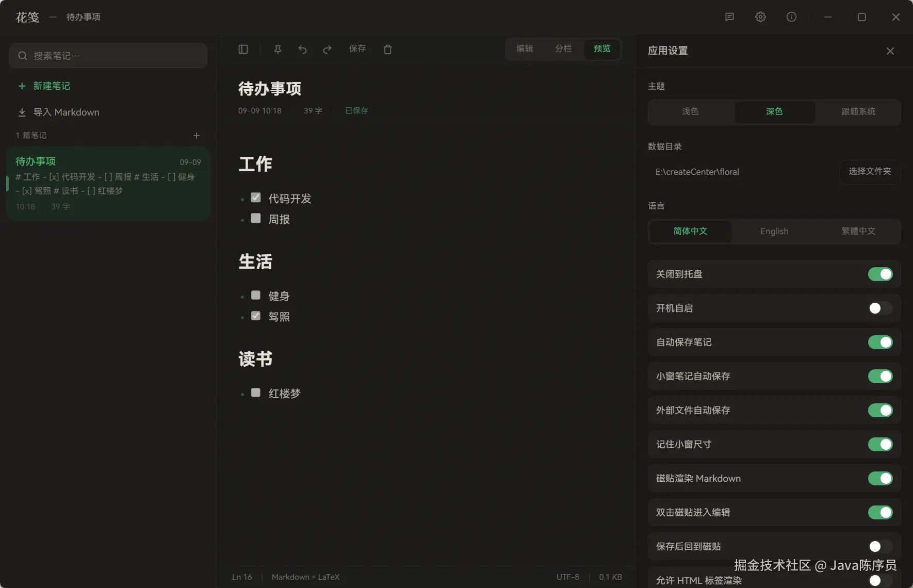Toggle the sidebar panel icon
Screen dimensions: 913x588
tap(243, 49)
